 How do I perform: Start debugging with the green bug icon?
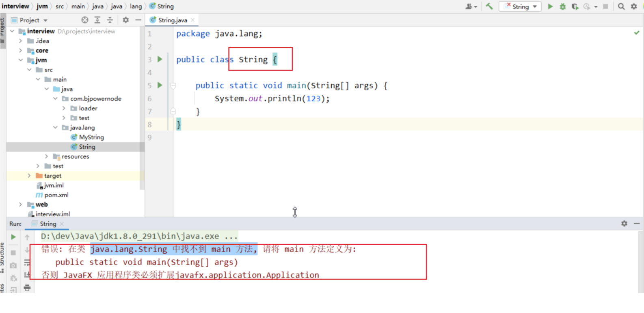coord(562,7)
